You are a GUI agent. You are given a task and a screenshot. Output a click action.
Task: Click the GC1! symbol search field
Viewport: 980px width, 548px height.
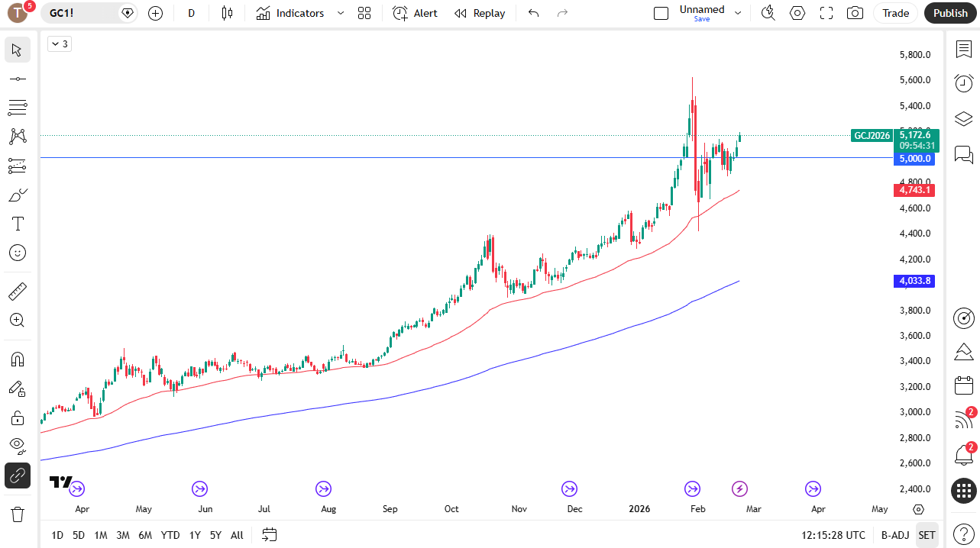(89, 13)
